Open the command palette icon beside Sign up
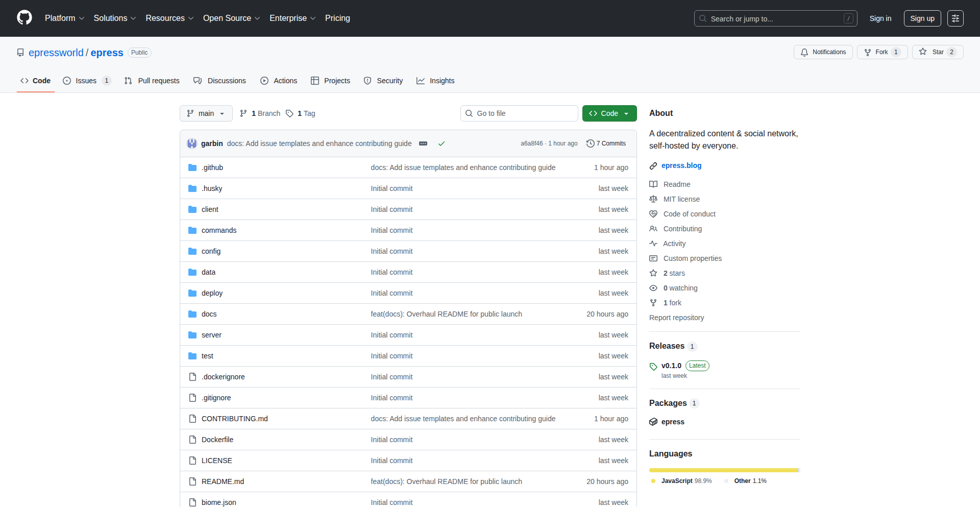The width and height of the screenshot is (980, 507). pos(955,18)
